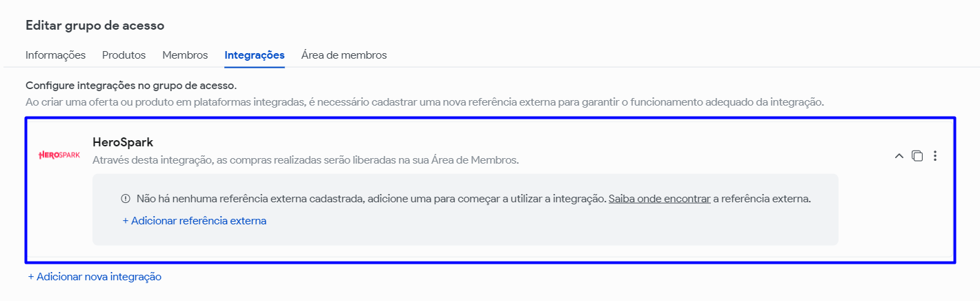Open the Área de membros tab

click(344, 55)
